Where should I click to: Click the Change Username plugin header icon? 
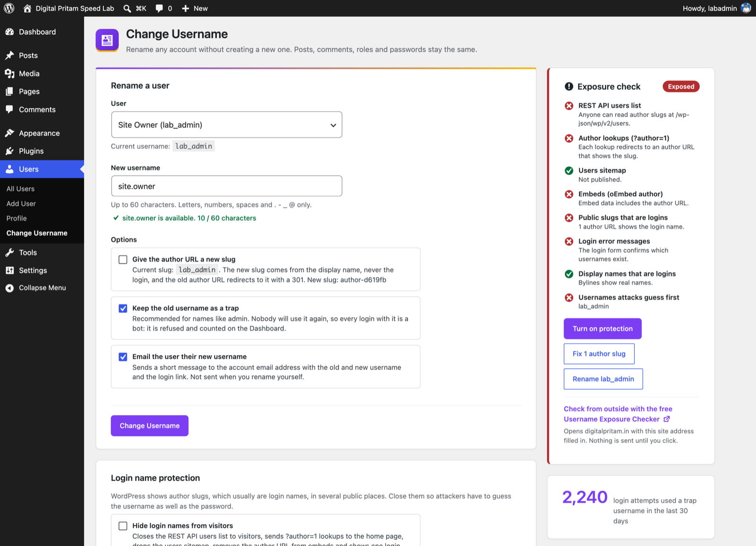pos(107,40)
